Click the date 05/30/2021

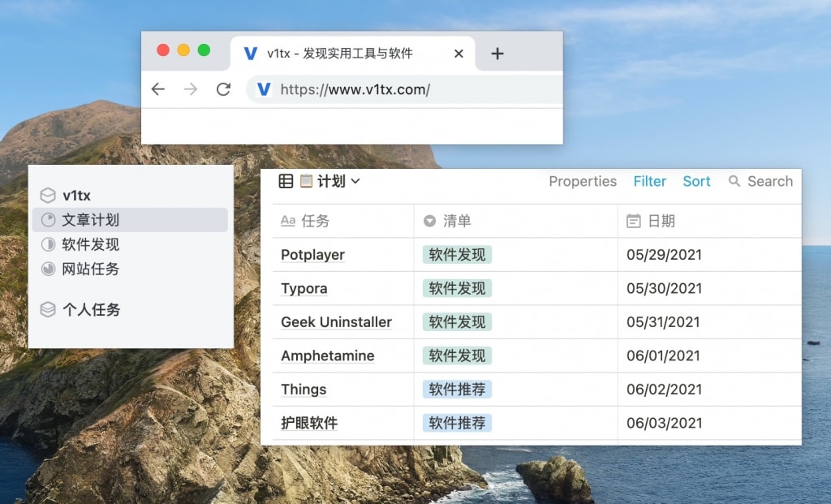point(664,289)
